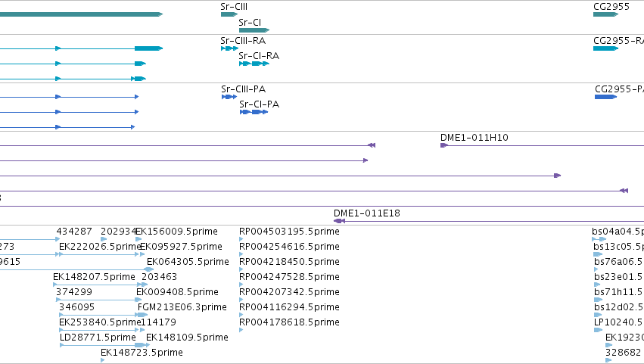Click the Sr-CIII-PA protein feature

229,97
